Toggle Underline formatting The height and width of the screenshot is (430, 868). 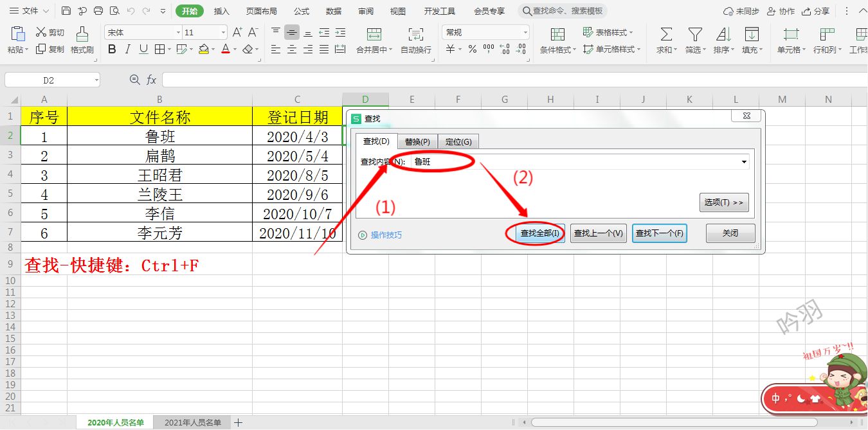(143, 49)
